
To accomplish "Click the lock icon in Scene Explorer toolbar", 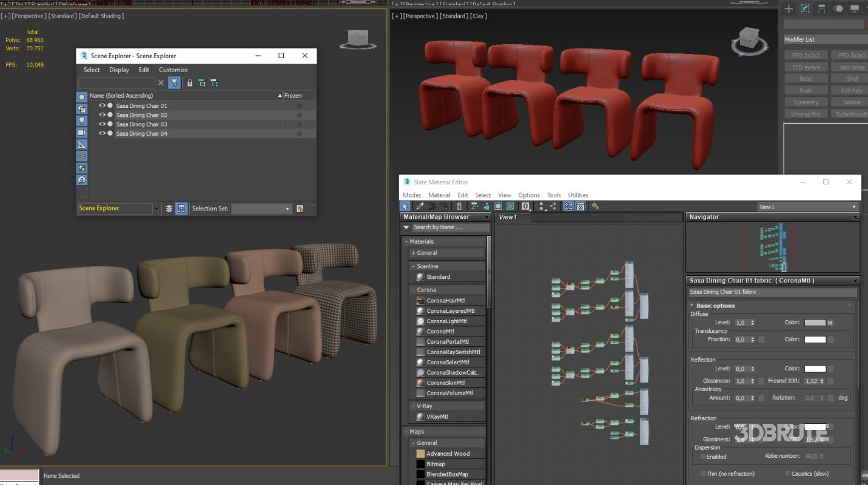I will [189, 83].
